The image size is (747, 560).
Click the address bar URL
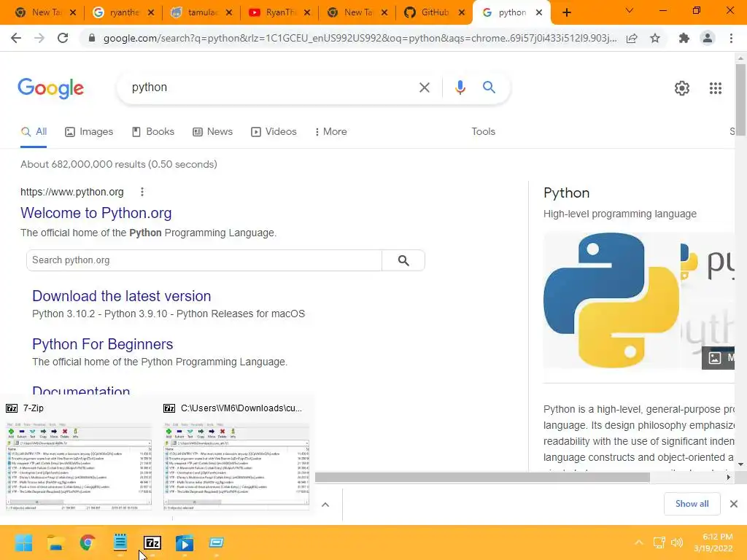[x=360, y=38]
